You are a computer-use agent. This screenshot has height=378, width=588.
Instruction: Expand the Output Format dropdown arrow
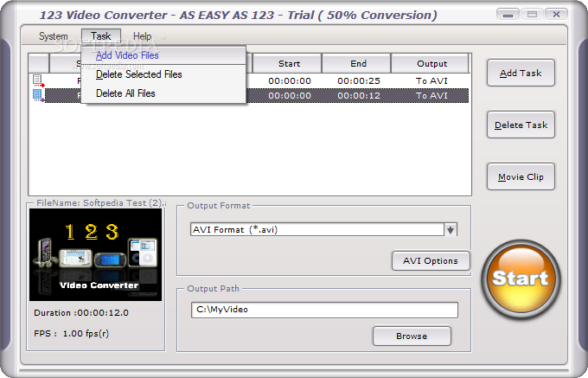(x=451, y=229)
